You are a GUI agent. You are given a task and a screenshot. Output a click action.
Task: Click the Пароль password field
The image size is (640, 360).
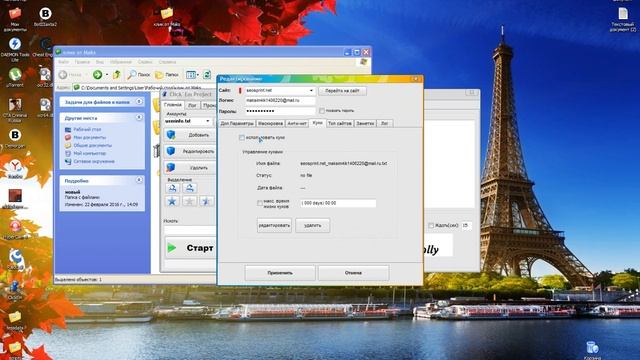coord(280,111)
